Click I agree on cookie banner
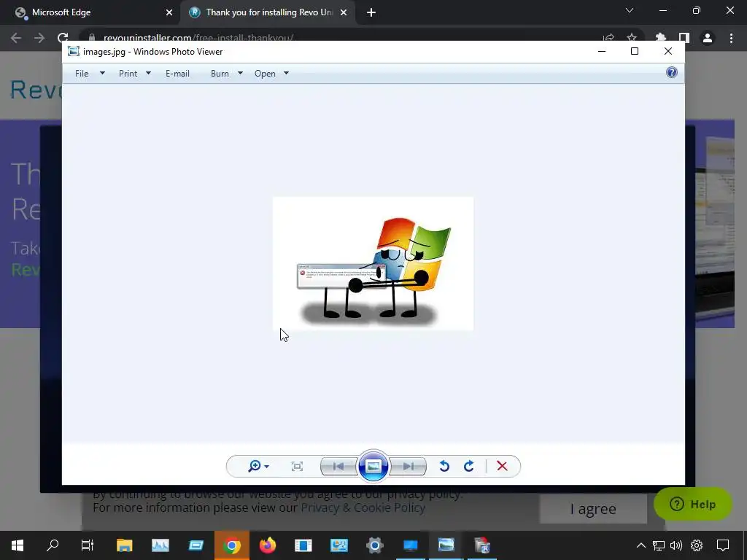The image size is (747, 560). point(593,508)
